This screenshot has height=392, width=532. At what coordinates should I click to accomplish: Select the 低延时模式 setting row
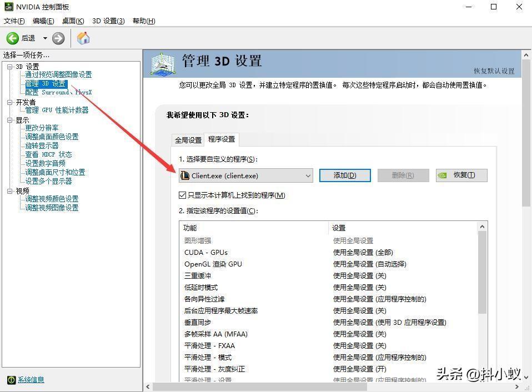pyautogui.click(x=328, y=287)
